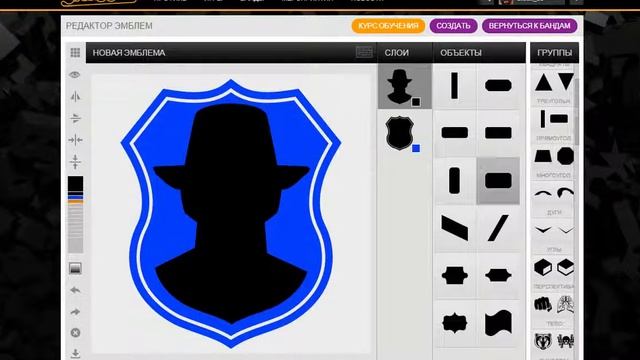The image size is (640, 360).
Task: Open the gradient fill tool
Action: click(x=75, y=268)
